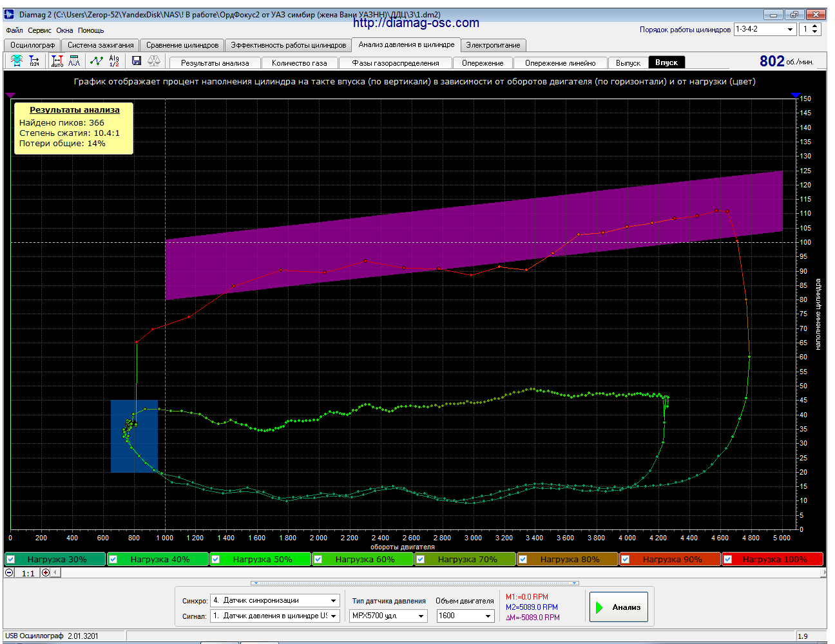Viewport: 835px width, 644px height.
Task: Open the Сигнал sensor dropdown
Action: point(275,616)
